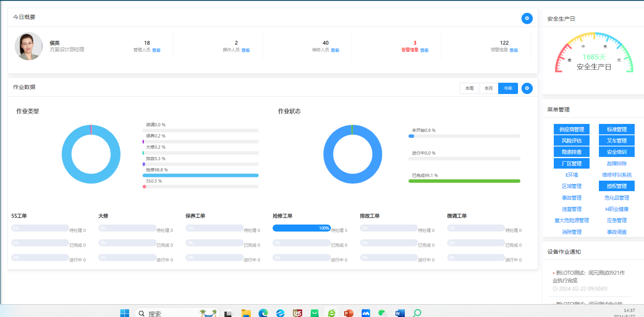Screen dimensions: 644x317
Task: Click the settings gear in 今日概要 header
Action: point(527,18)
